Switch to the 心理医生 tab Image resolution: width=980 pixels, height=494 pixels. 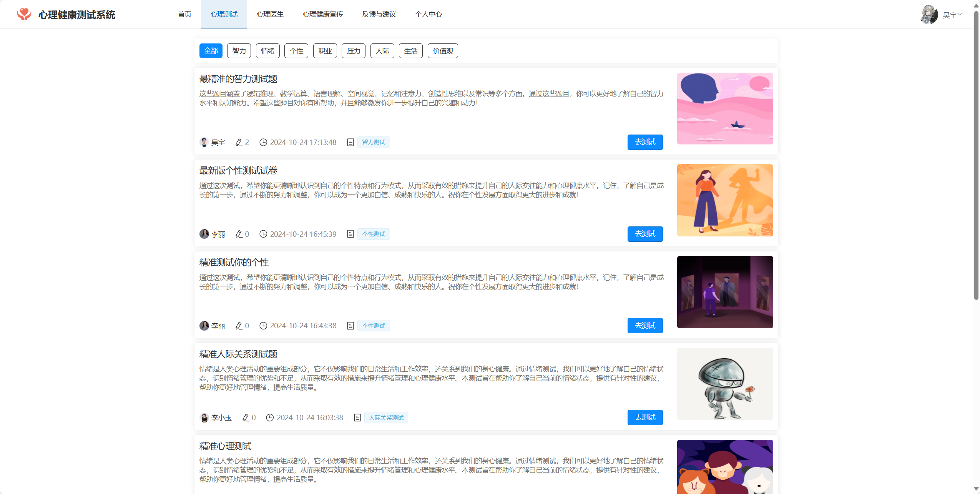tap(270, 14)
